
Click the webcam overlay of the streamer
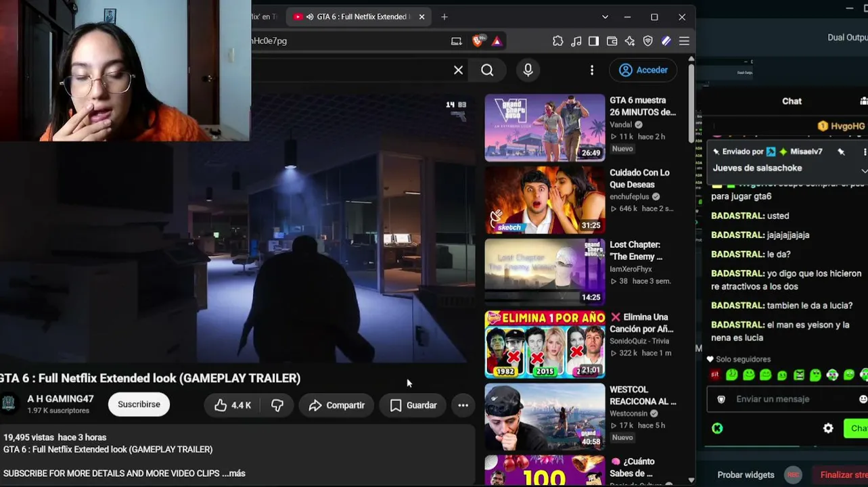tap(125, 70)
